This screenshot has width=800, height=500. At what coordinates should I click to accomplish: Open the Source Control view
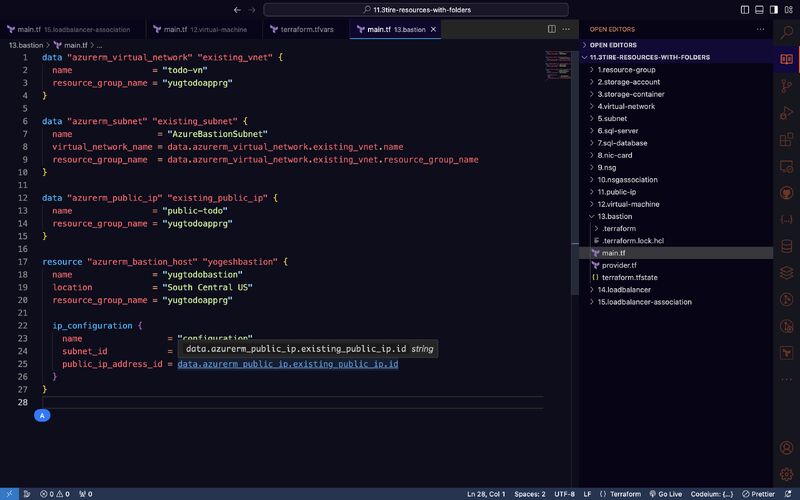(786, 86)
